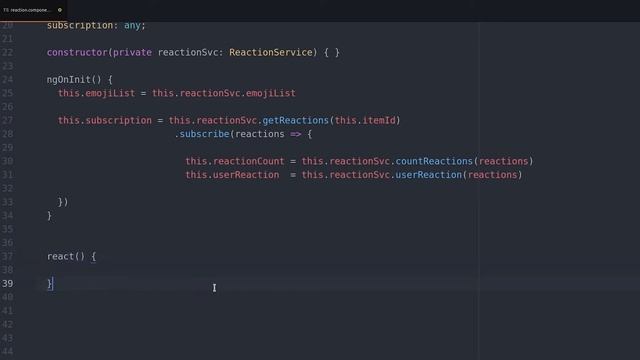Click line number 39 in the gutter

pyautogui.click(x=7, y=283)
